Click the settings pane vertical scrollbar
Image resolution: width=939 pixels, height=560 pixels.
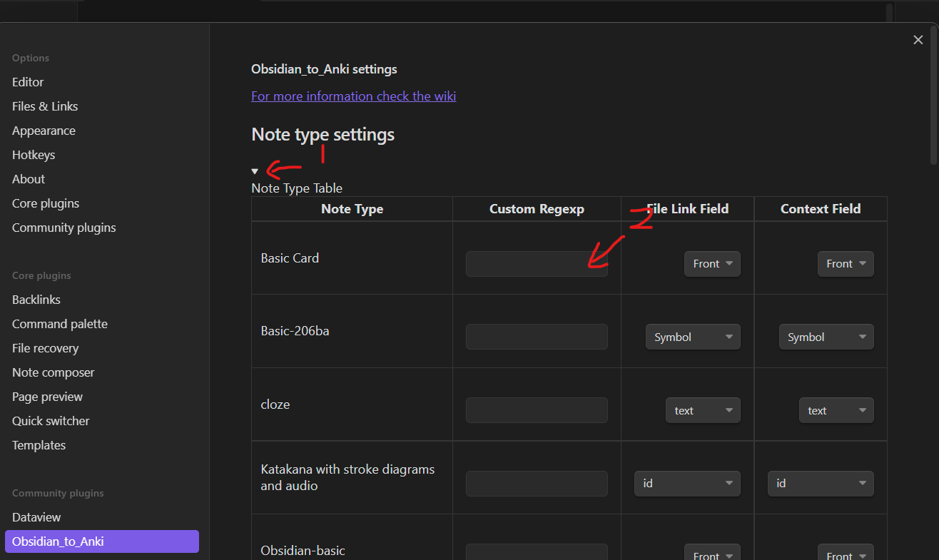pos(935,97)
